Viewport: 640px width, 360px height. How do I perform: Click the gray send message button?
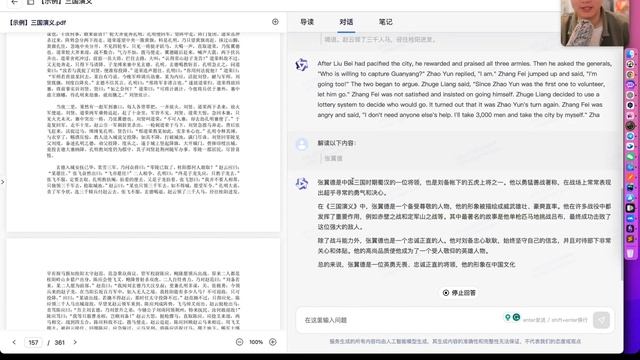pyautogui.click(x=601, y=320)
